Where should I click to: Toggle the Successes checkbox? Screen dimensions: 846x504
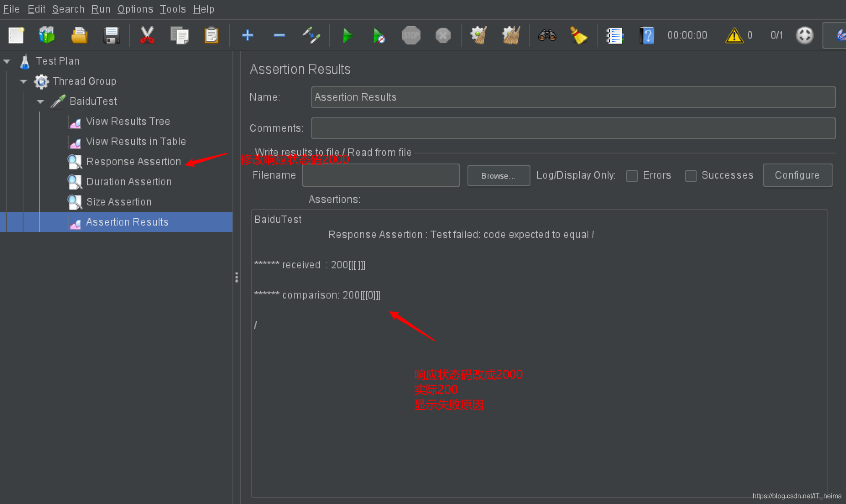(690, 176)
